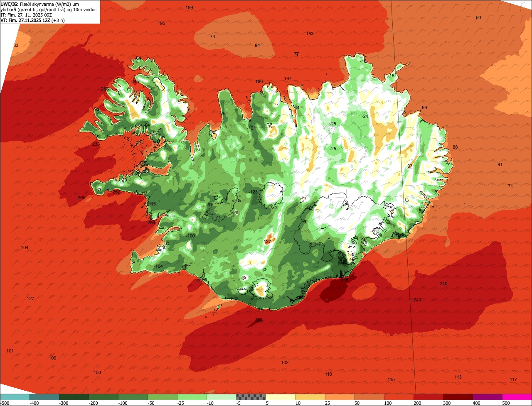Click the orange-red 100 to 200 legend swatch

point(399,397)
